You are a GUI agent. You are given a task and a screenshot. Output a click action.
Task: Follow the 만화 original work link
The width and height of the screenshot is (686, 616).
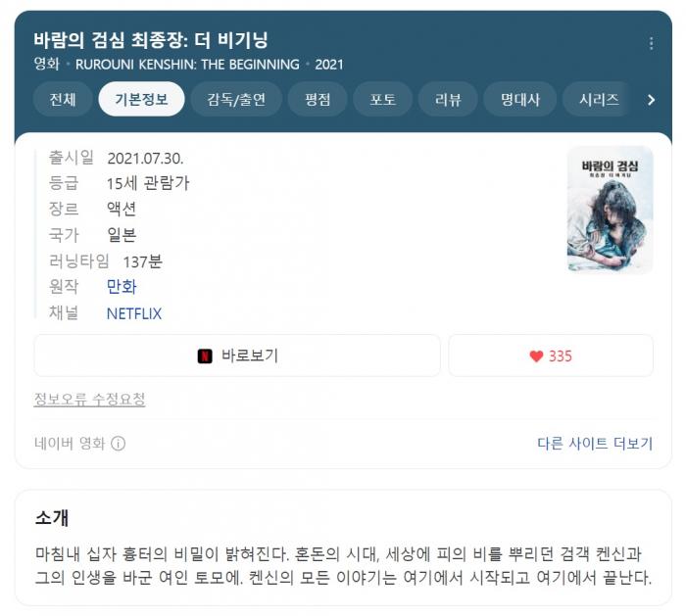(x=122, y=287)
